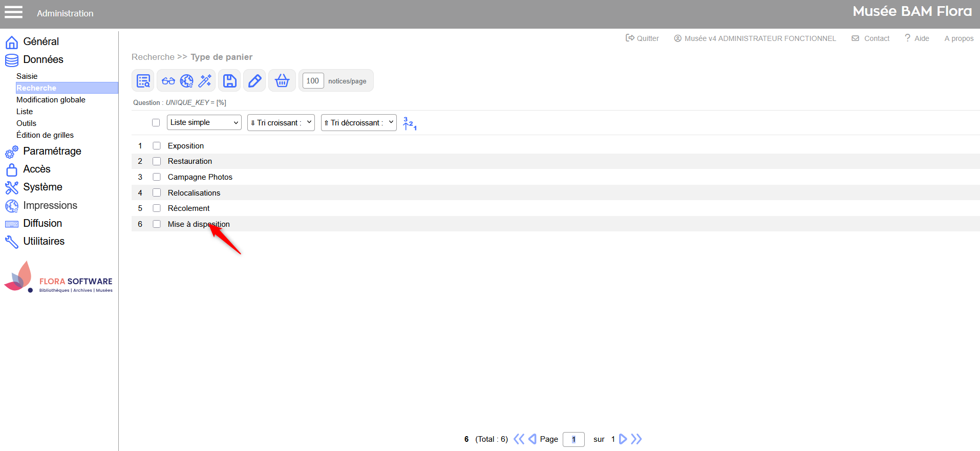980x451 pixels.
Task: Click the magic wand icon
Action: (x=205, y=81)
